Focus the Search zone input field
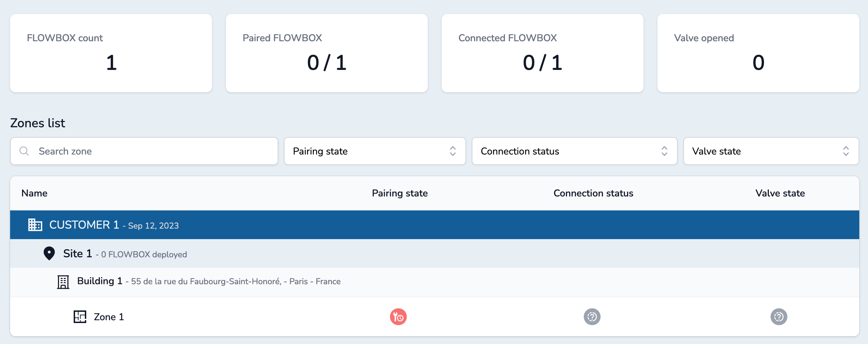Screen dimensions: 868x344 (144, 151)
